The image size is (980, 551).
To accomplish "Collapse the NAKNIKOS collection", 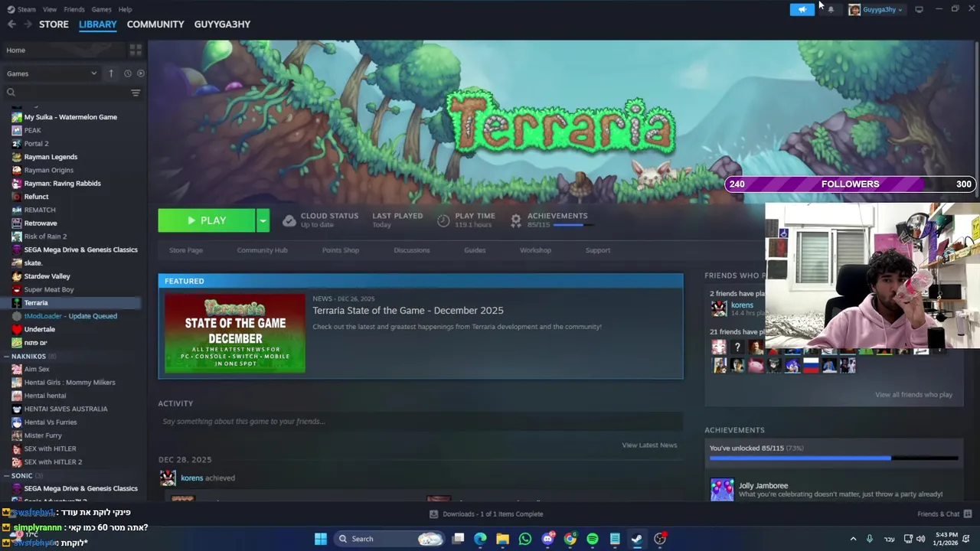I will tap(7, 356).
